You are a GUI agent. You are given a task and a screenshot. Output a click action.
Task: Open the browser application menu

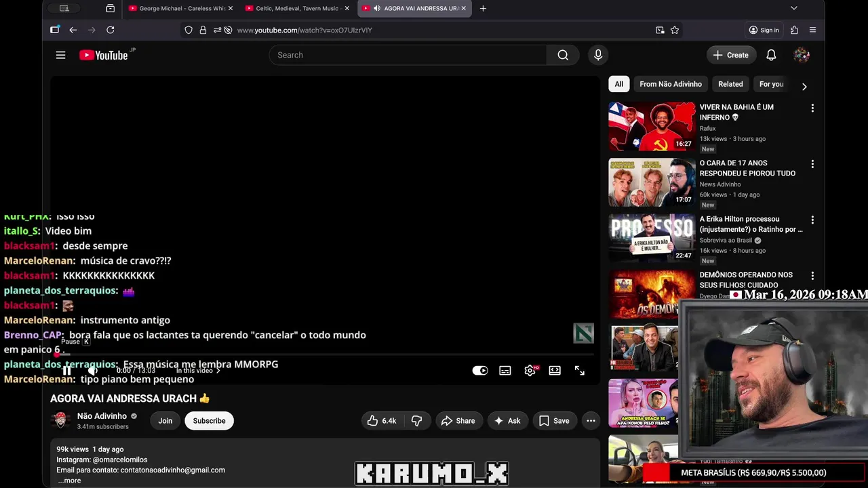click(x=812, y=30)
